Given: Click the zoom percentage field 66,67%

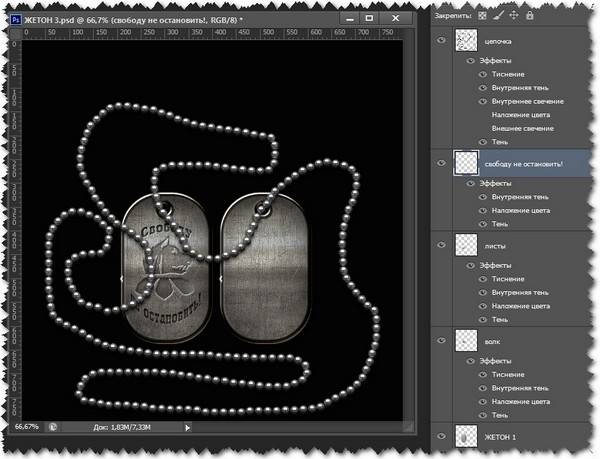Looking at the screenshot, I should coord(27,426).
